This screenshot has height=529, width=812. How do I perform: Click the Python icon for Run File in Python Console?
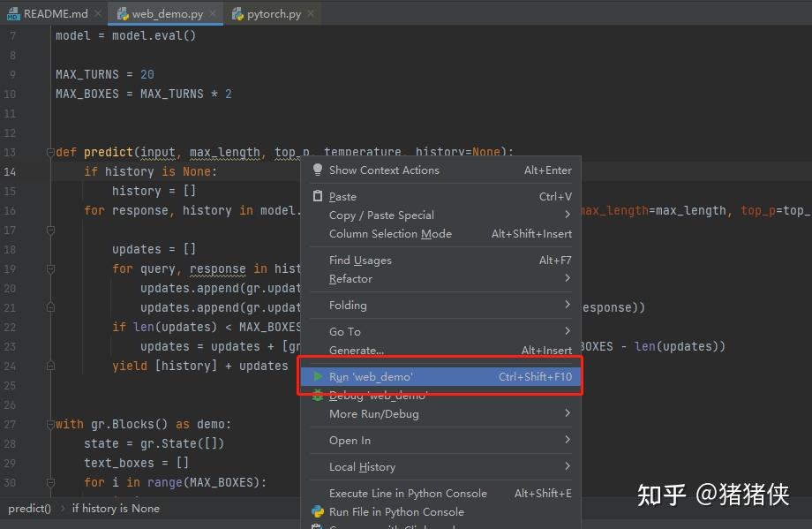coord(318,512)
